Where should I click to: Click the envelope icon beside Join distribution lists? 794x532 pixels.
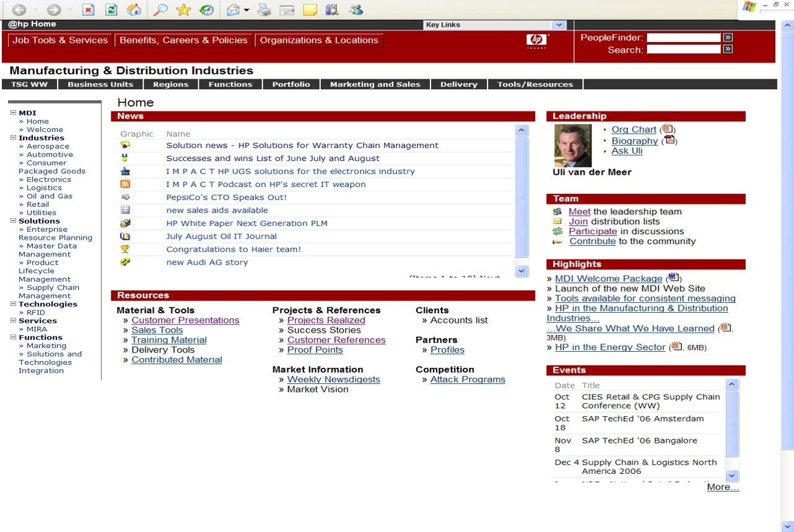click(557, 221)
